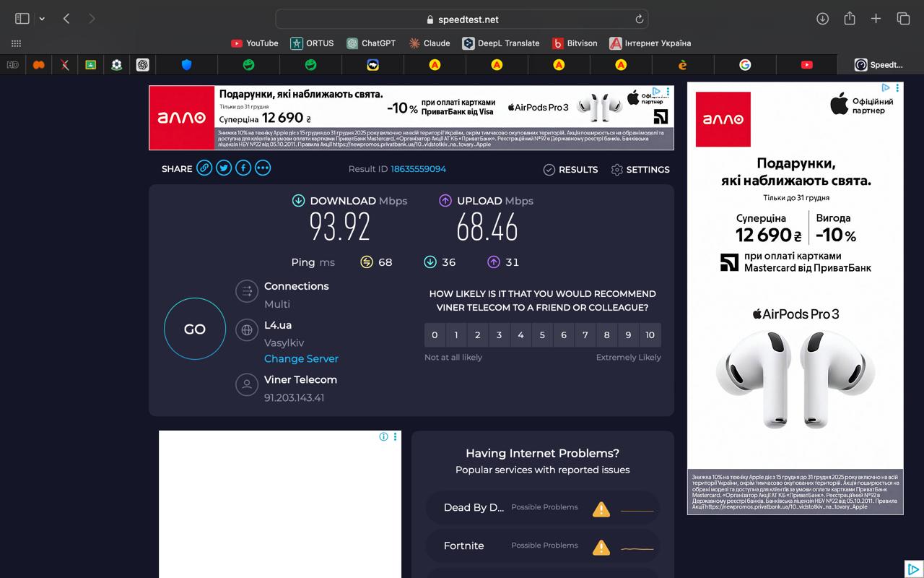924x578 pixels.
Task: Open the YouTube bookmark in favorites bar
Action: [254, 43]
